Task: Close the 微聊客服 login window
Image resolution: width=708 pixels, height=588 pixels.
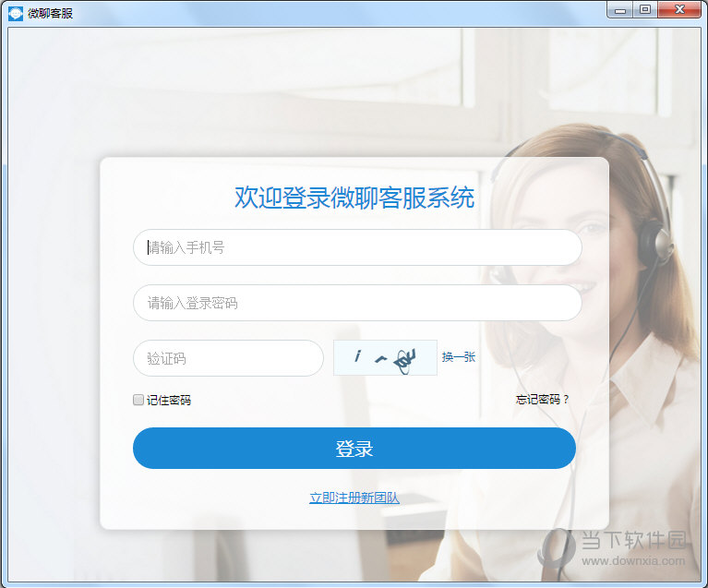Action: click(679, 10)
